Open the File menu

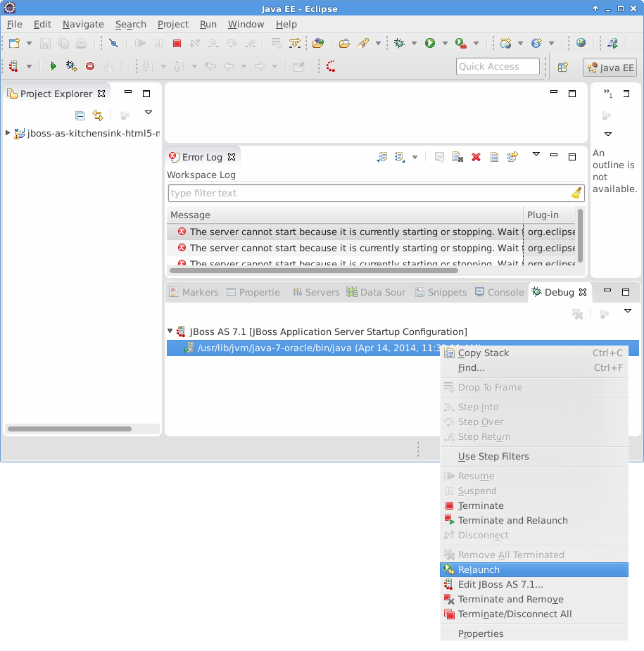[x=15, y=24]
